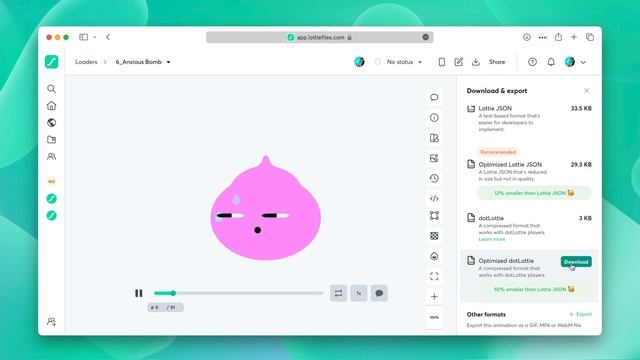Go to Home in the sidebar
The width and height of the screenshot is (640, 360).
pos(51,106)
